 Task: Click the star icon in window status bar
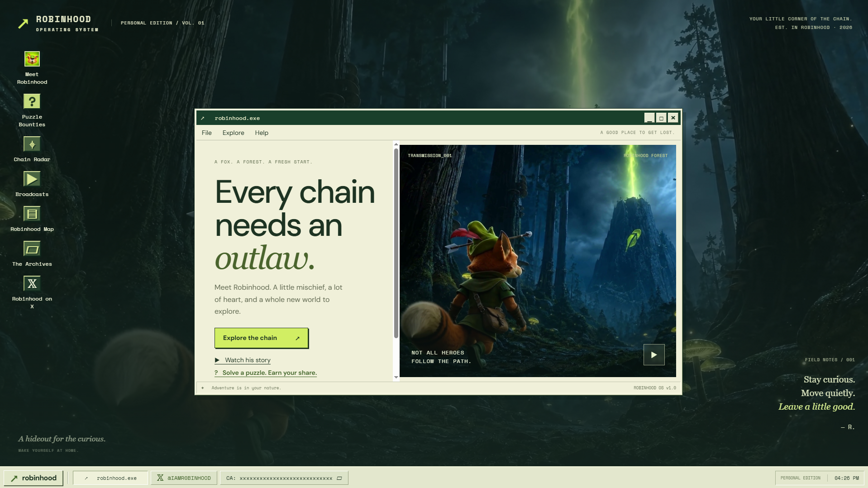(202, 388)
